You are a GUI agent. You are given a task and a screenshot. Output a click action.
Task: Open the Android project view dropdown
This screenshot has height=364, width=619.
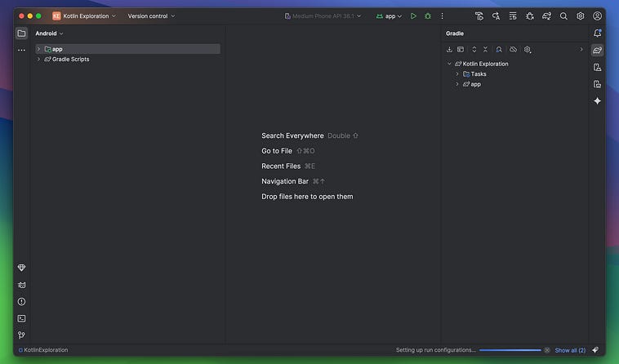tap(49, 33)
